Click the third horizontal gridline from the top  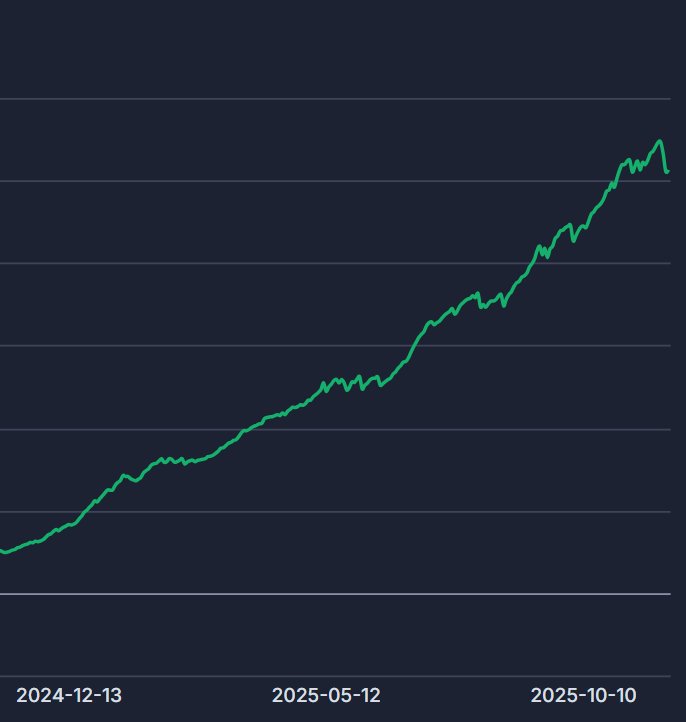(300, 263)
